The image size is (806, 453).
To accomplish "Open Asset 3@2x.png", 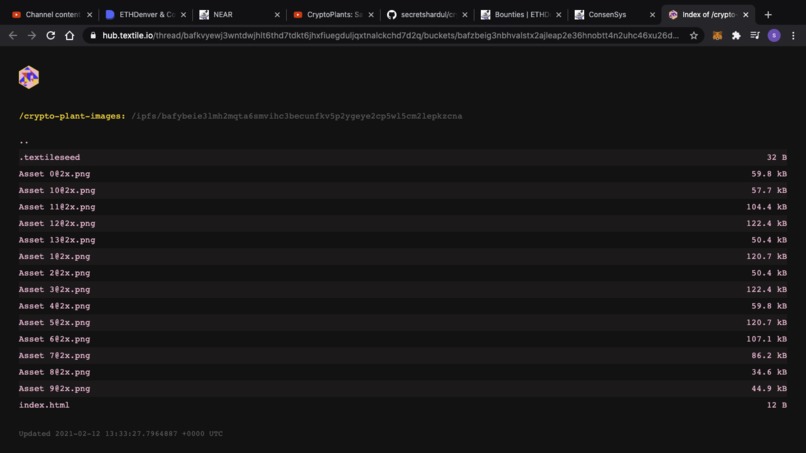I will [x=54, y=289].
